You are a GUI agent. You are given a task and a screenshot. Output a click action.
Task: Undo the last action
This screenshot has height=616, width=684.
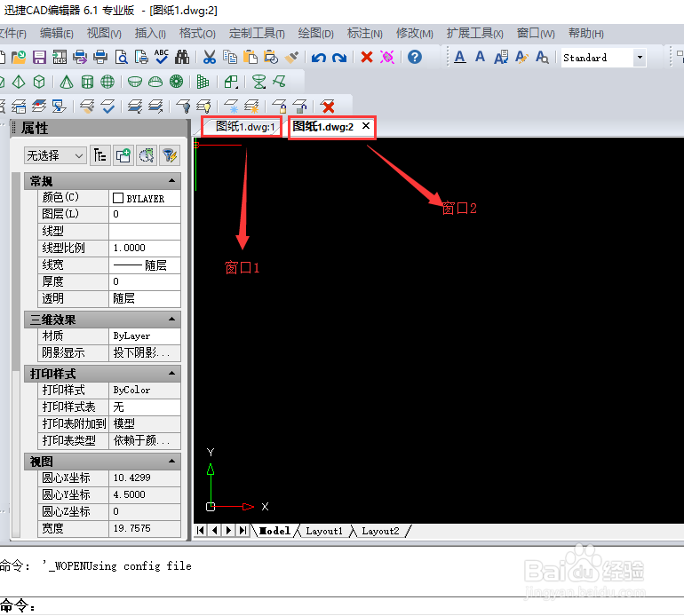pyautogui.click(x=319, y=58)
